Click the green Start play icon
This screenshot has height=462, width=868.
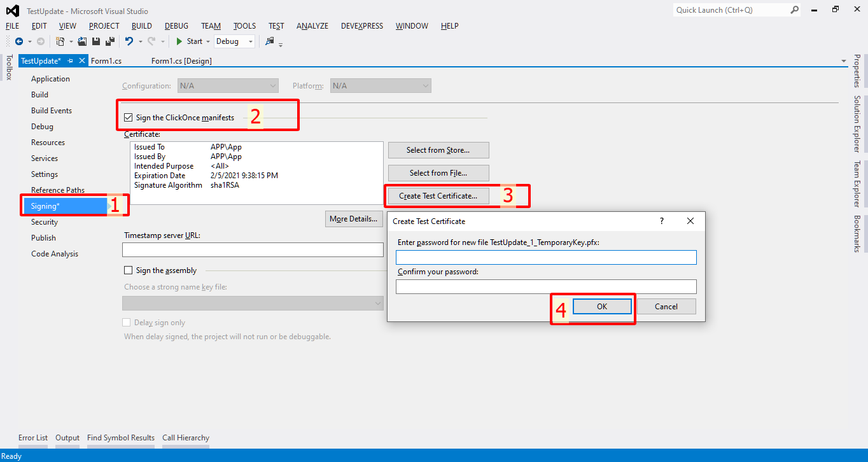(x=179, y=41)
